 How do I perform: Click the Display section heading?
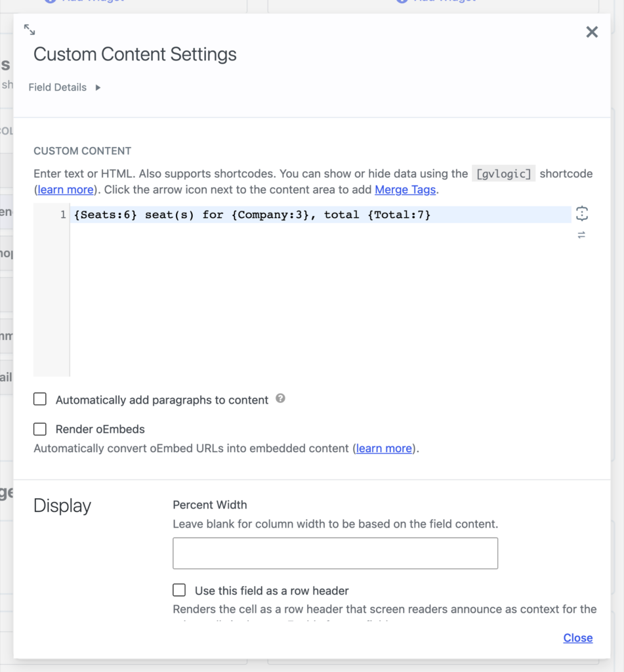(62, 506)
